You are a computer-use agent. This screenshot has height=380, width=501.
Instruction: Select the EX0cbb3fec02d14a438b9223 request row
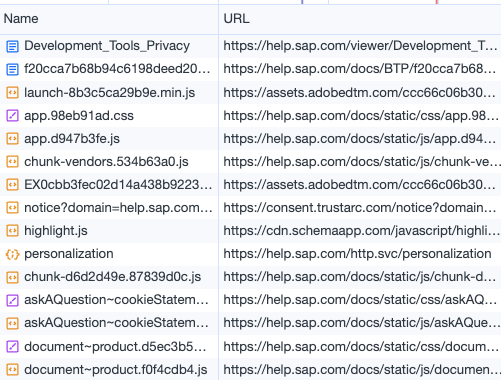250,185
